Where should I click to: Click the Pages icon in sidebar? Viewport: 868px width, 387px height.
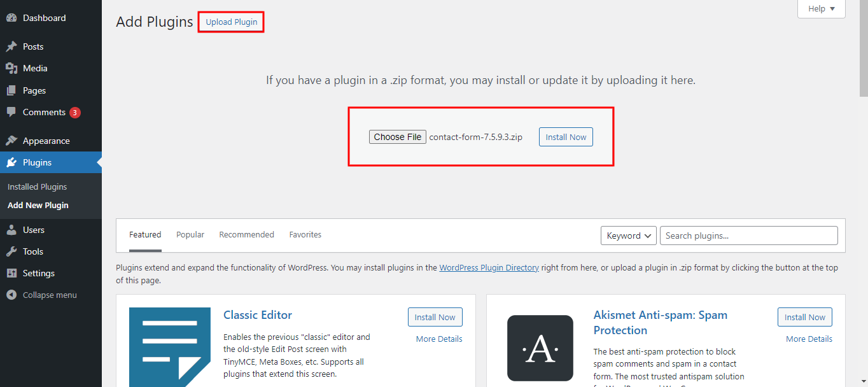click(11, 90)
